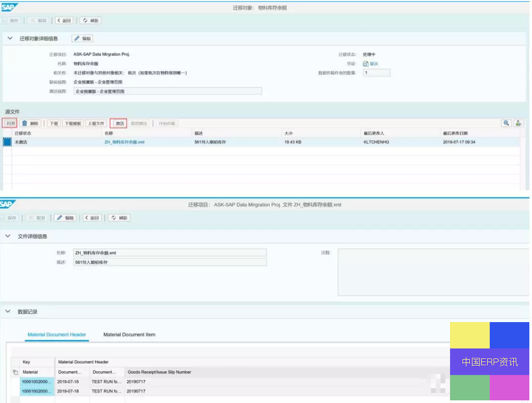This screenshot has width=532, height=403.
Task: Click 返回 on the migration object screen
Action: (64, 20)
